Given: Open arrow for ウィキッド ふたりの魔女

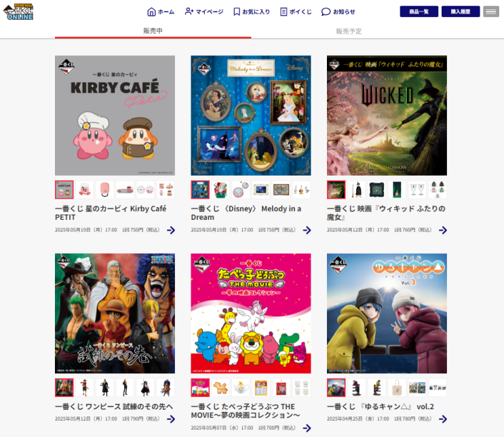Looking at the screenshot, I should click(x=443, y=230).
